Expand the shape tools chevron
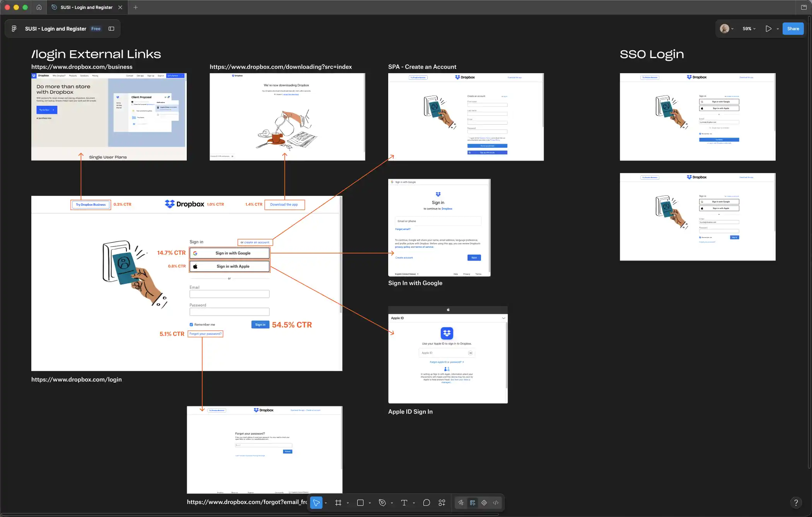The image size is (812, 517). pyautogui.click(x=370, y=503)
